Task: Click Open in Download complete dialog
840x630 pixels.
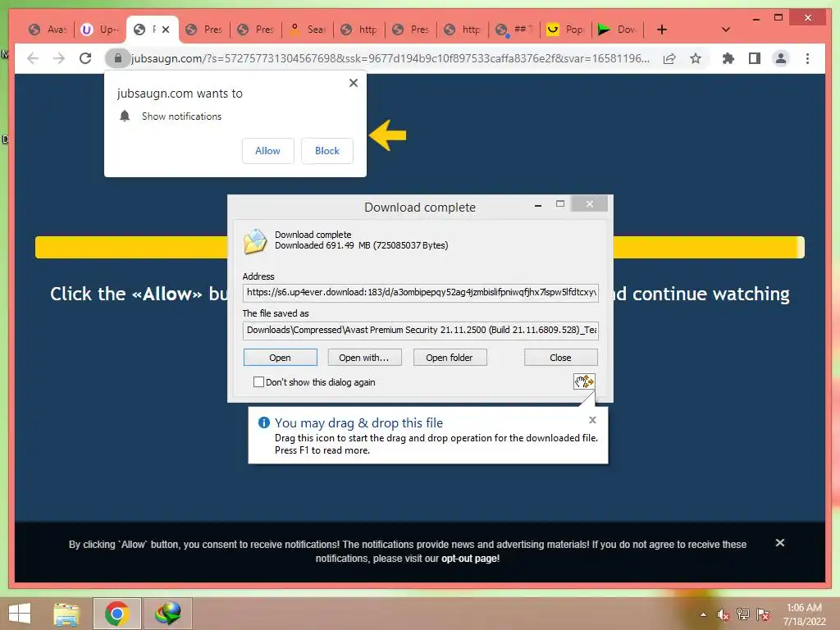Action: (x=281, y=358)
